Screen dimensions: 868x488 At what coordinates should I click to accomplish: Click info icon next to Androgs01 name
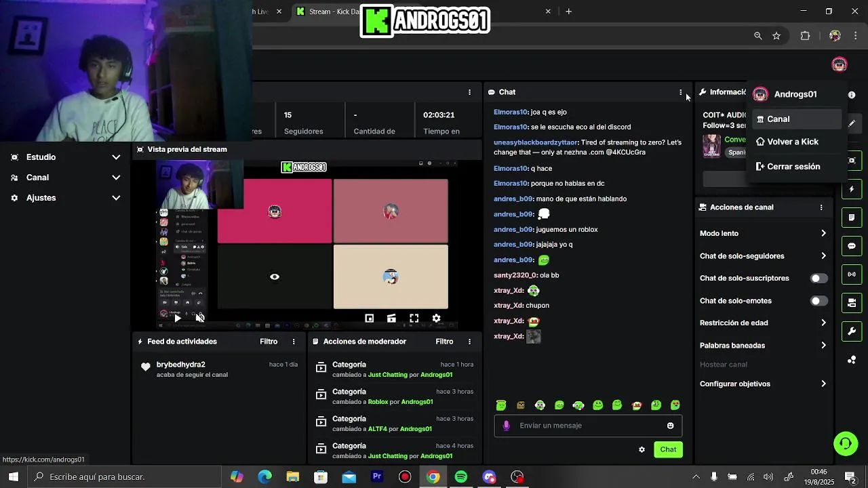[x=852, y=95]
